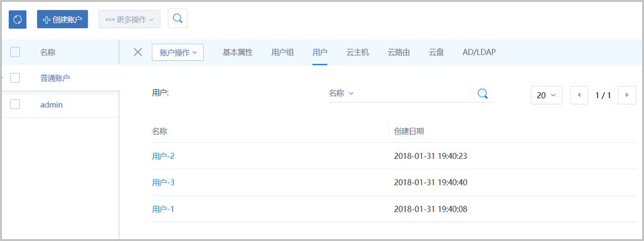Click the user search magnifier icon
Viewport: 644px width, 241px height.
(x=483, y=94)
